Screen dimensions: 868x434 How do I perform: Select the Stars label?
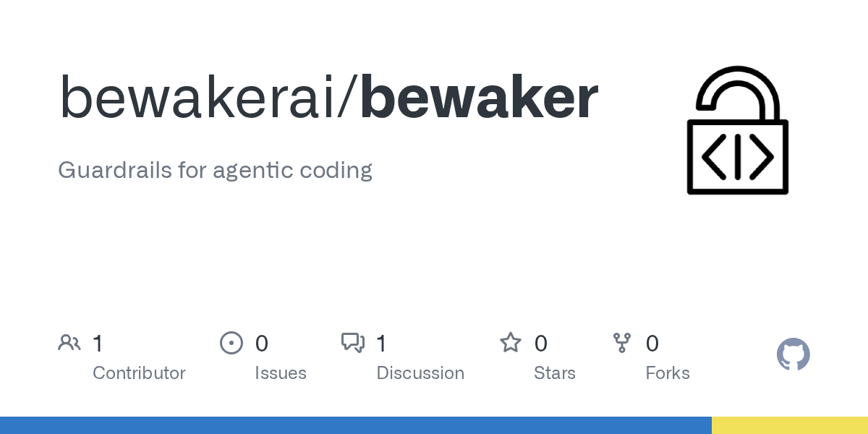point(554,373)
